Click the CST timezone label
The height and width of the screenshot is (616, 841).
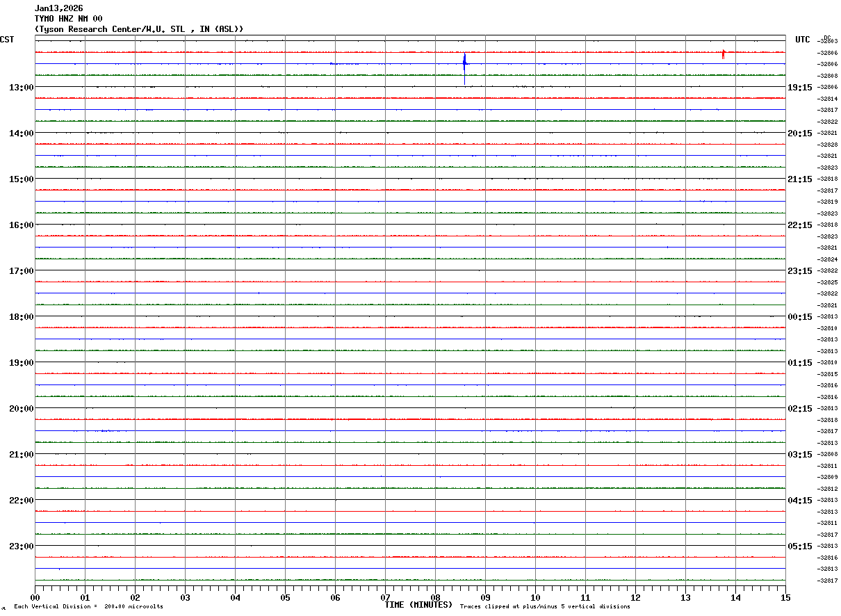[x=7, y=40]
